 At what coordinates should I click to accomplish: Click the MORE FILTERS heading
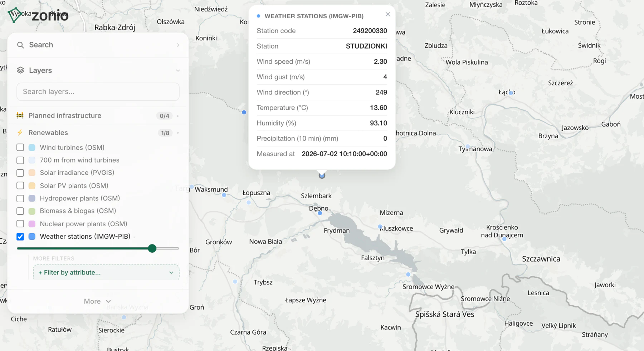coord(54,258)
